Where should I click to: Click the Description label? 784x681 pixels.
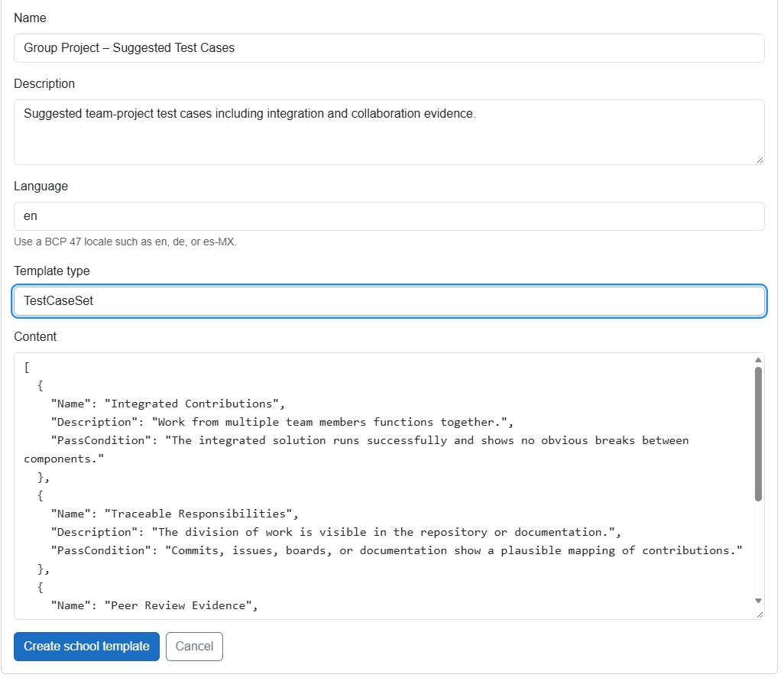[44, 83]
